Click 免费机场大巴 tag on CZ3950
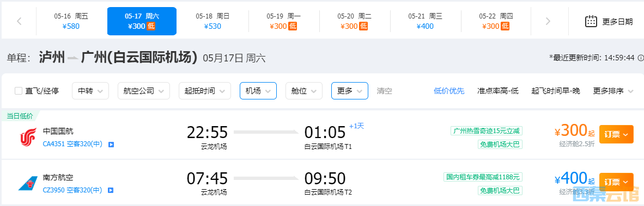Screen dimensions: 644x206 pyautogui.click(x=500, y=190)
